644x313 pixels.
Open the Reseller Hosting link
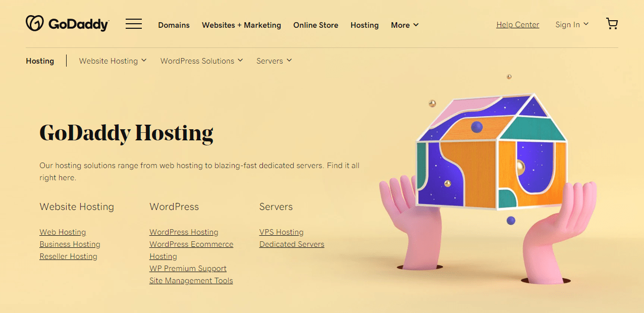point(68,256)
